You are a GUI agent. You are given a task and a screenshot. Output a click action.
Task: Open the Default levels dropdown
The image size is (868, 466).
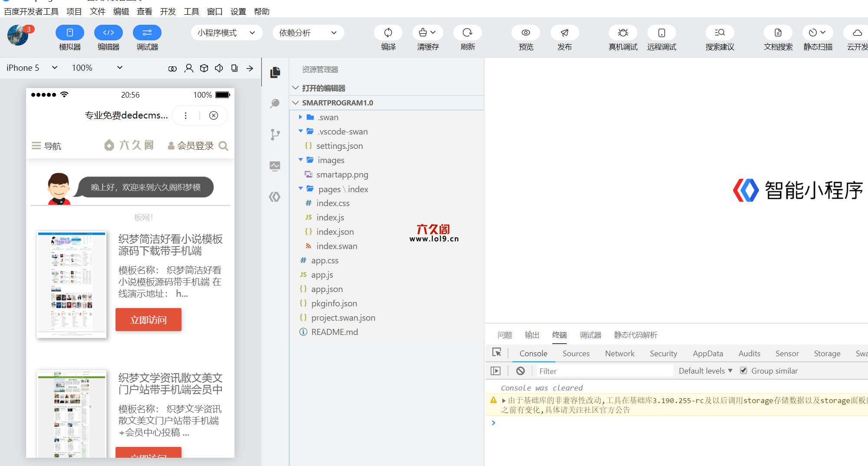pyautogui.click(x=705, y=371)
